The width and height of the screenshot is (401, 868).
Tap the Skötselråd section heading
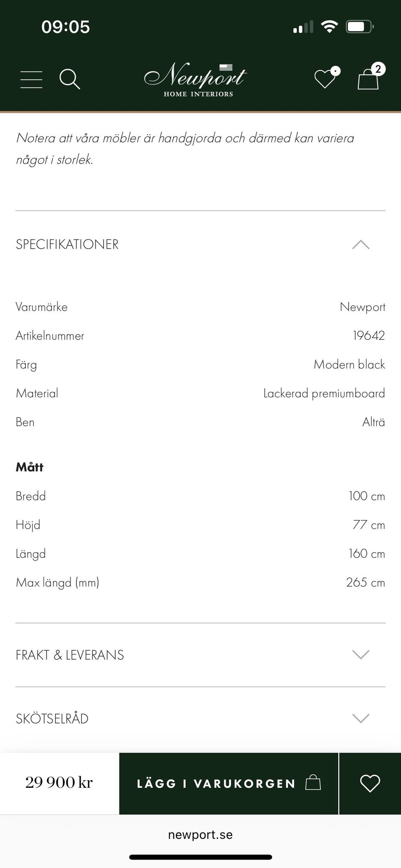(52, 719)
